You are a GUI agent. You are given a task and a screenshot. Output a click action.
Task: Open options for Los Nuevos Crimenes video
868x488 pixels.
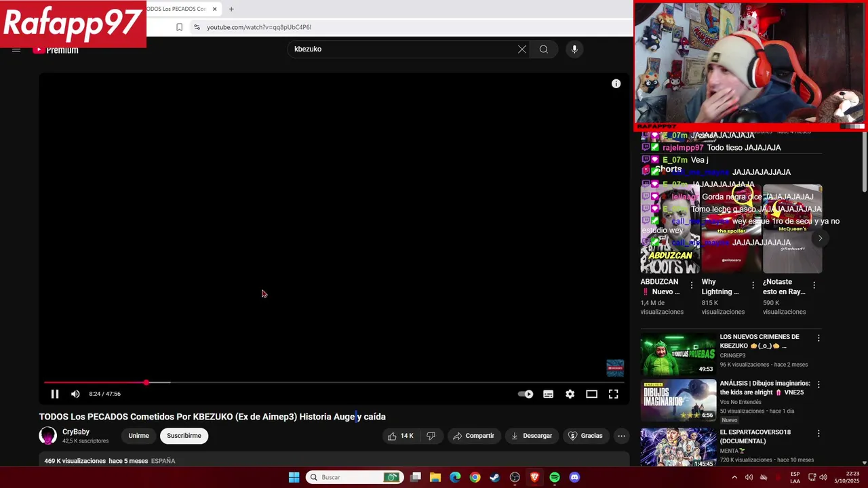[818, 338]
